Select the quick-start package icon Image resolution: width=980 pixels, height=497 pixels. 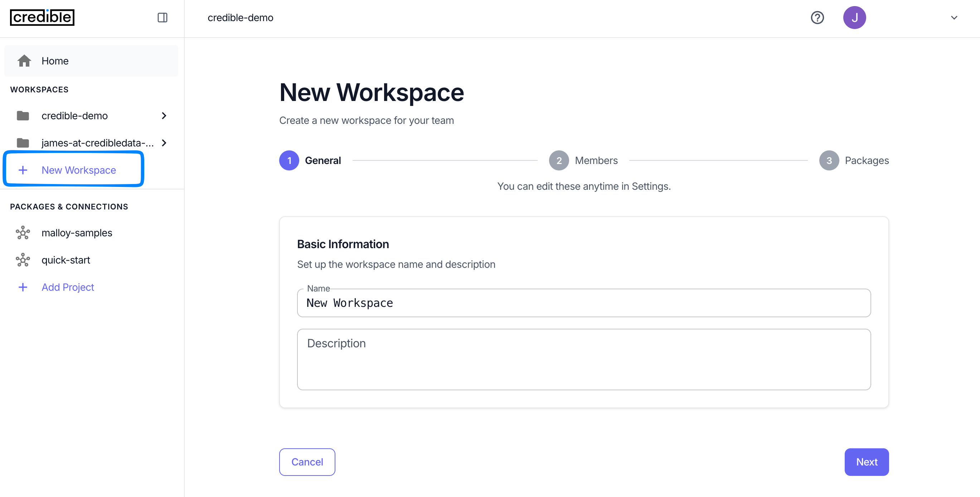(x=23, y=260)
